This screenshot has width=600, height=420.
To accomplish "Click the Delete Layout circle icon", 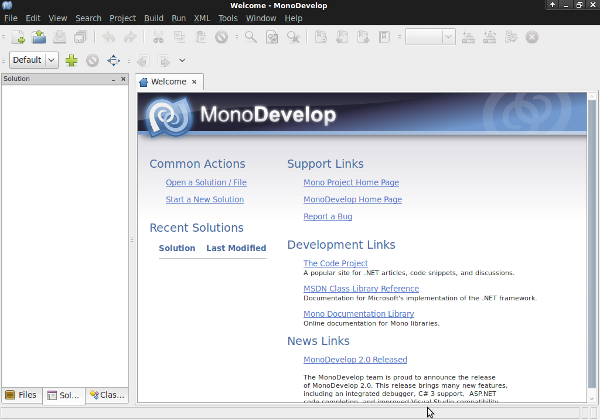I will tap(92, 60).
